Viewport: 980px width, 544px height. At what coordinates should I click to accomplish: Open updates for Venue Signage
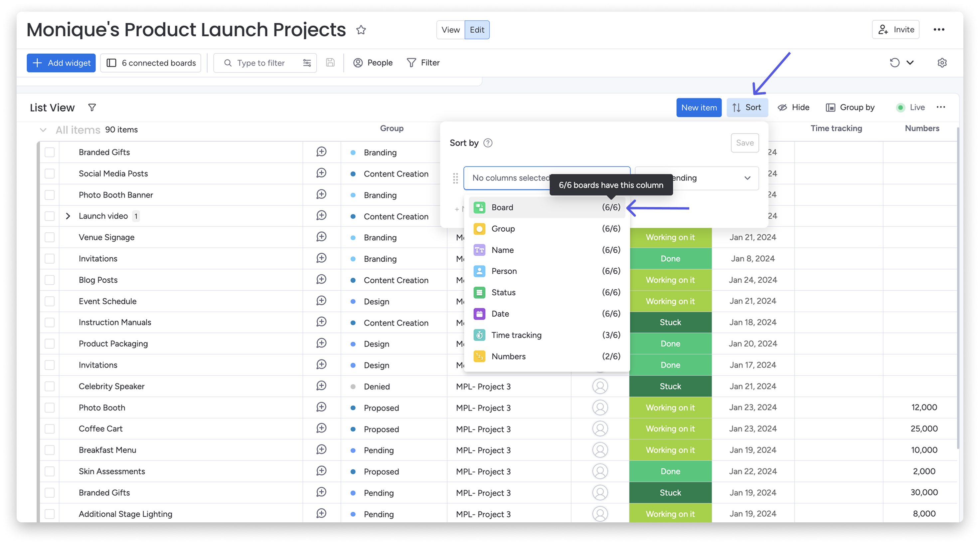coord(321,237)
